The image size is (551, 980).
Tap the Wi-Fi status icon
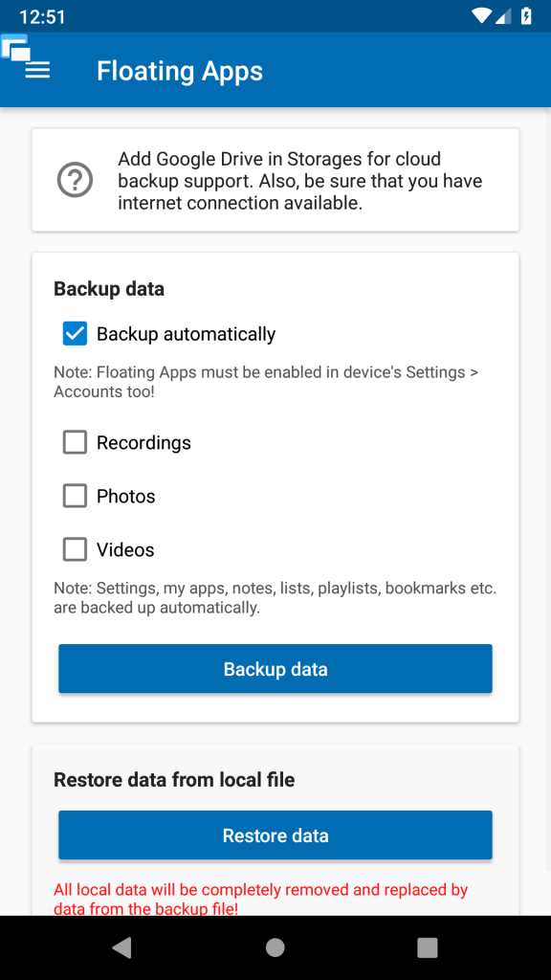(x=482, y=15)
